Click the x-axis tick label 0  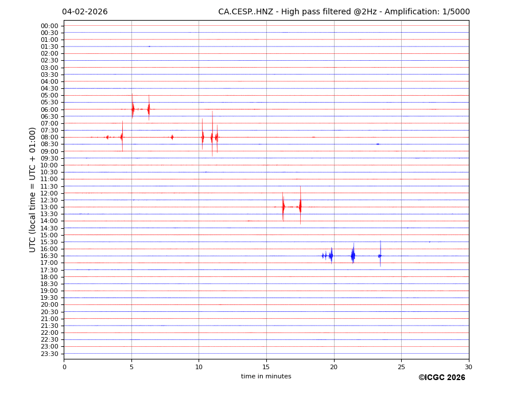pos(64,367)
